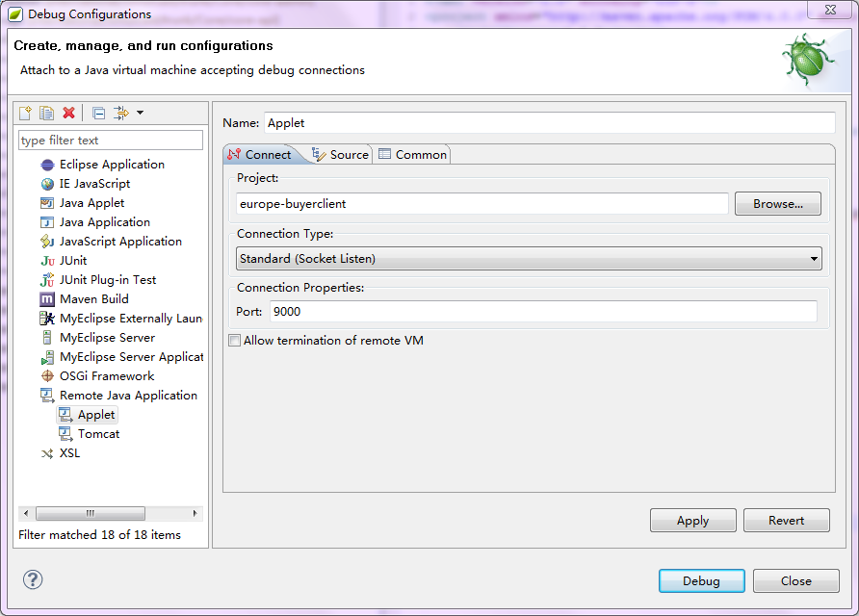The height and width of the screenshot is (616, 859).
Task: Enable Allow termination of remote VM
Action: [234, 341]
